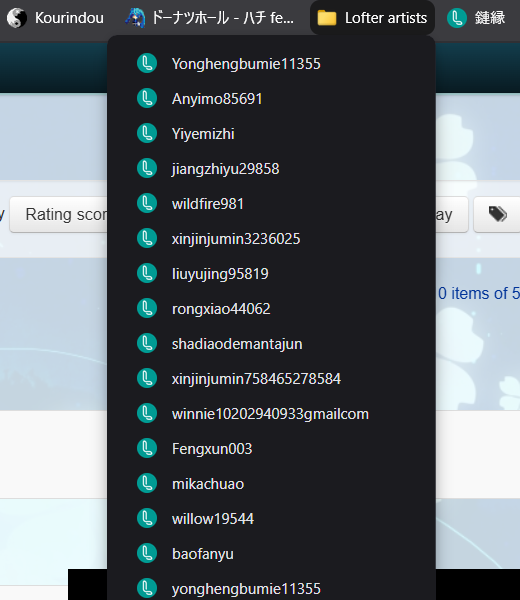The image size is (520, 600).
Task: Open the baofanyu bookmark
Action: tap(271, 554)
